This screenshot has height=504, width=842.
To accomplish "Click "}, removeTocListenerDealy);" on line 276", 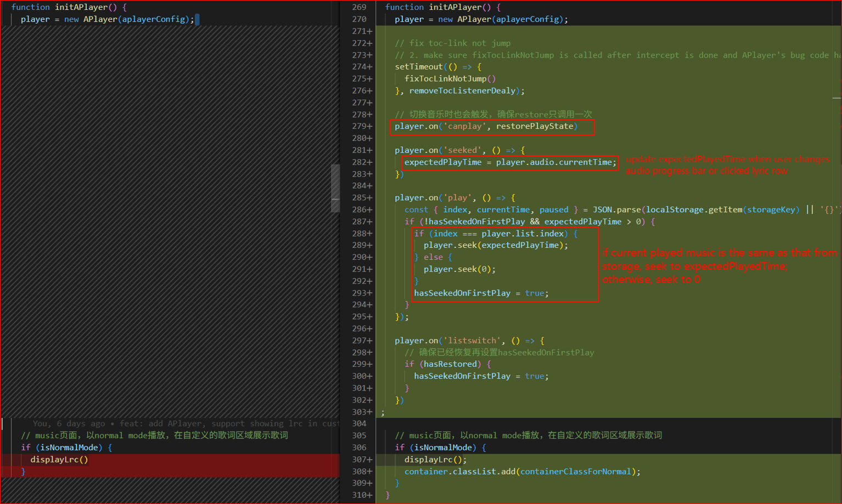I will click(x=460, y=91).
